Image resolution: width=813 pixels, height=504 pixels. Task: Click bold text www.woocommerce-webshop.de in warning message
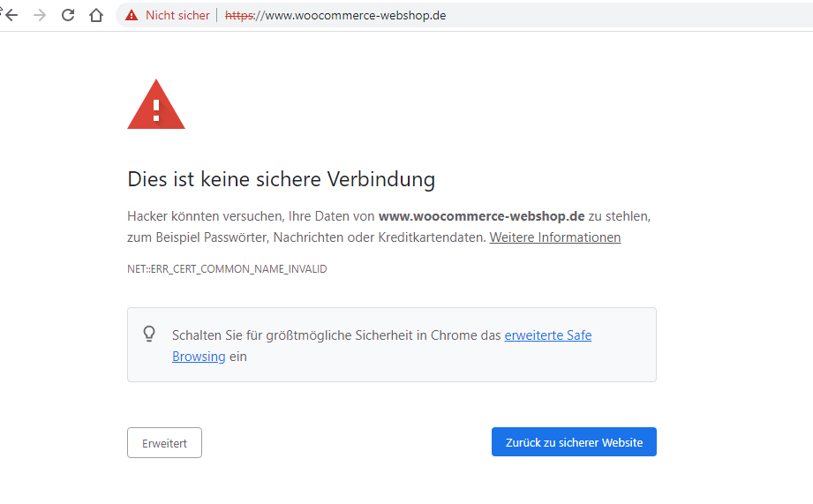[482, 216]
